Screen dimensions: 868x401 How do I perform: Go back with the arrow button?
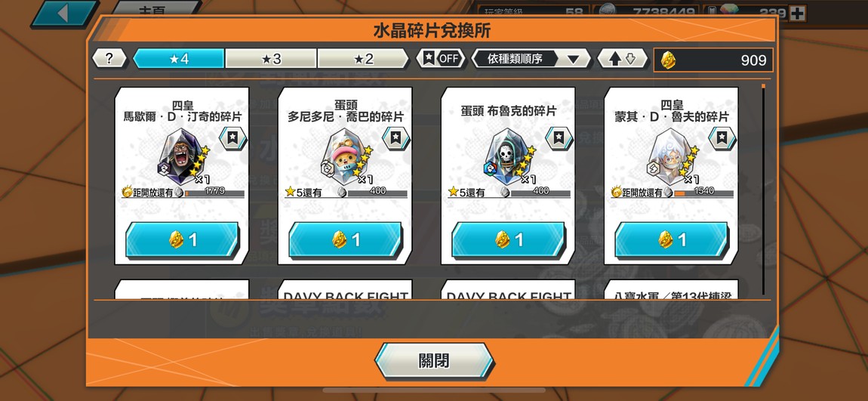pyautogui.click(x=63, y=14)
